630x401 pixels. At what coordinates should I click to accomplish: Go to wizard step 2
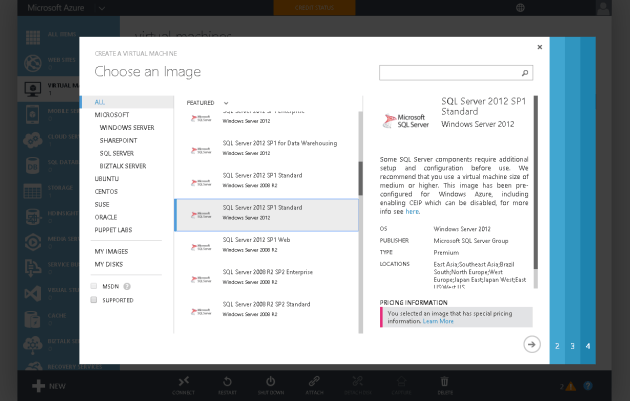tap(557, 346)
